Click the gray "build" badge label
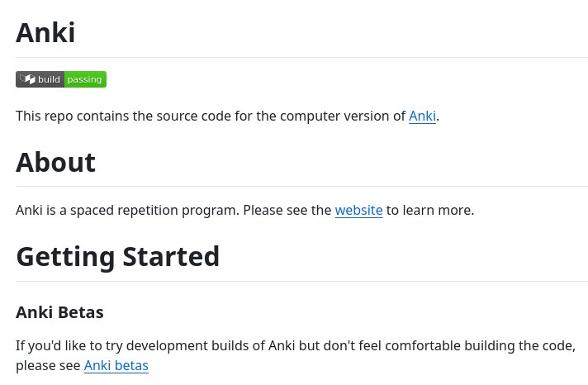The width and height of the screenshot is (588, 385). (50, 79)
